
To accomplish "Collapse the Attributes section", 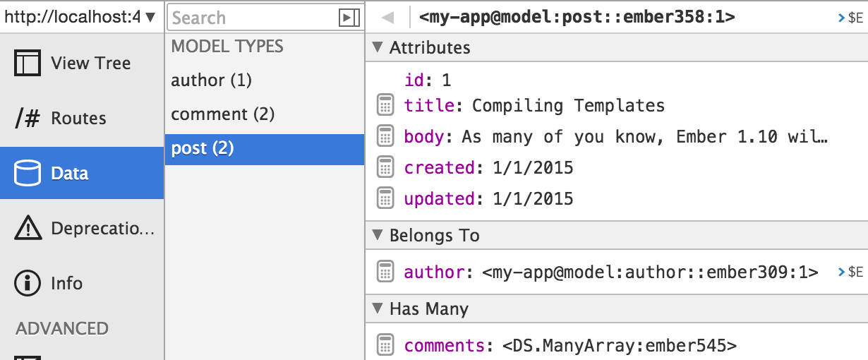I will pos(378,48).
